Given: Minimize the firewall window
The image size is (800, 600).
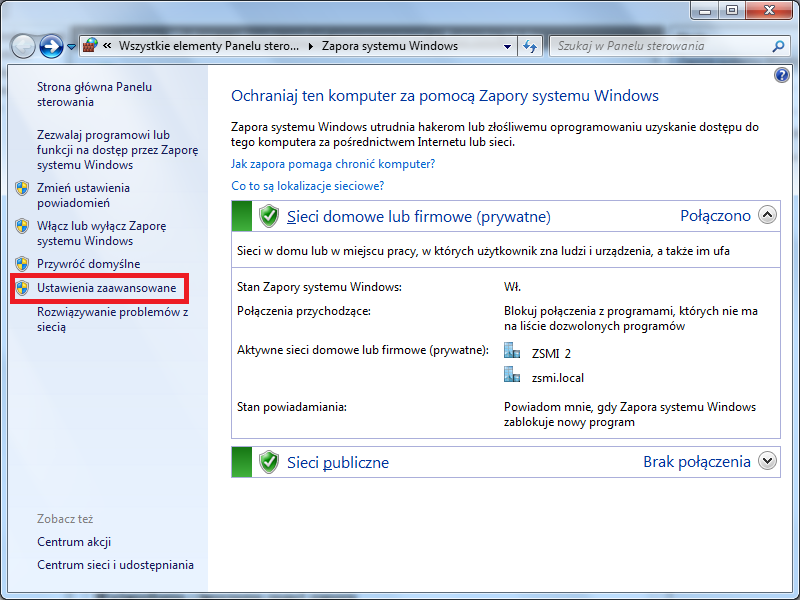Looking at the screenshot, I should [705, 10].
